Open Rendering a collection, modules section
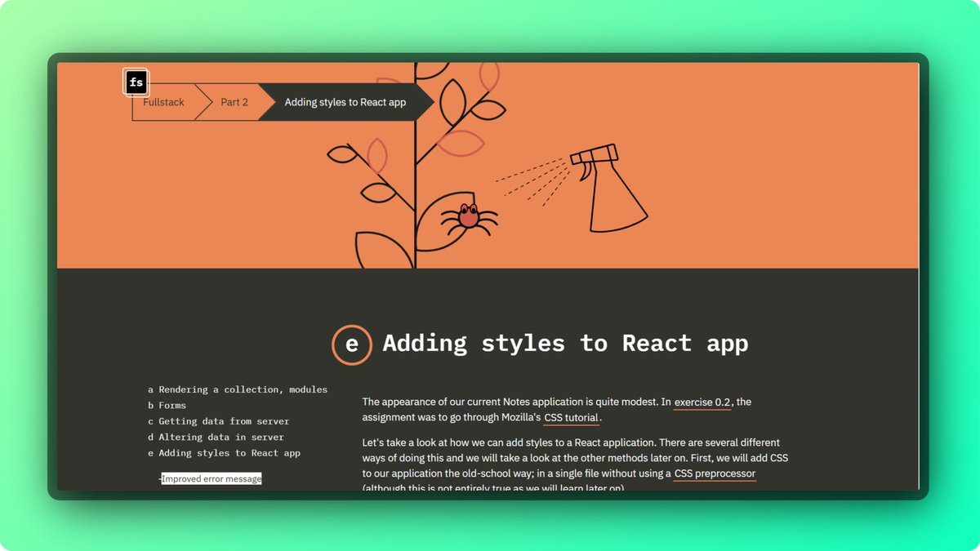 click(x=238, y=389)
